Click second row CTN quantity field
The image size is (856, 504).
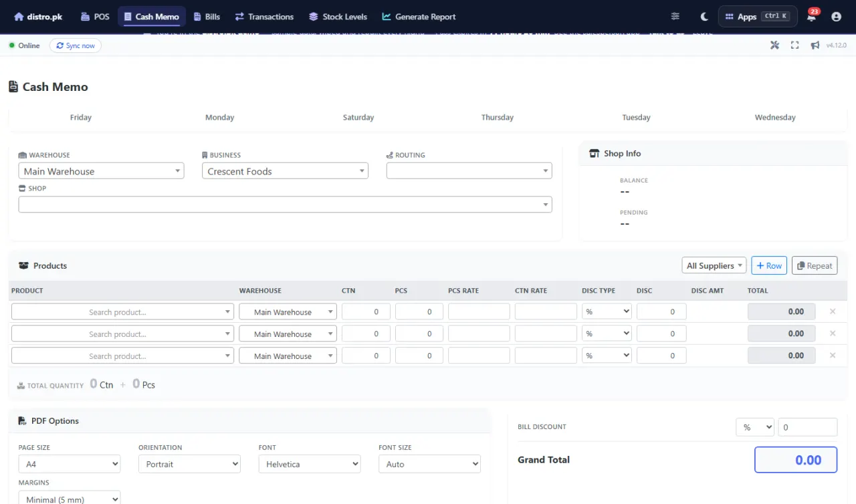point(366,334)
